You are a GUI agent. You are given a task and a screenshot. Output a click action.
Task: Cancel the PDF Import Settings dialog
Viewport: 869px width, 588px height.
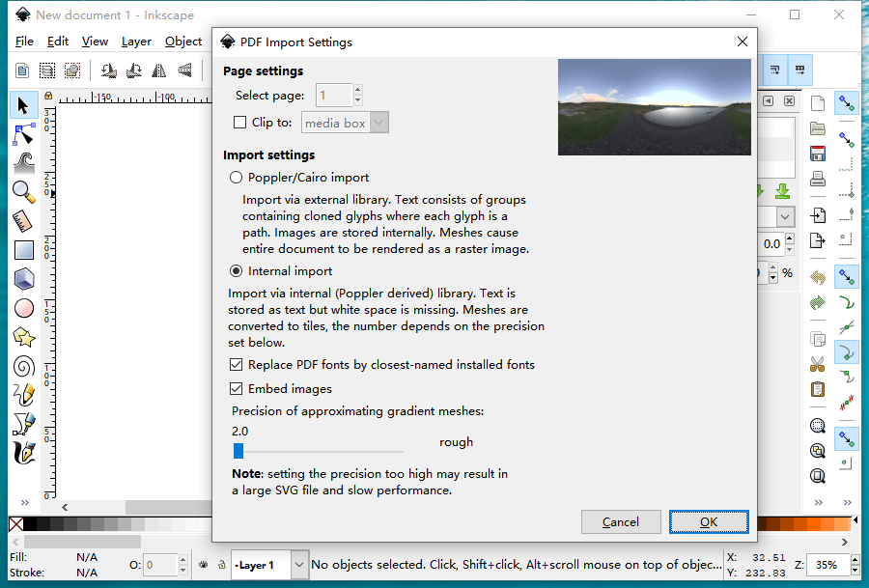point(621,521)
